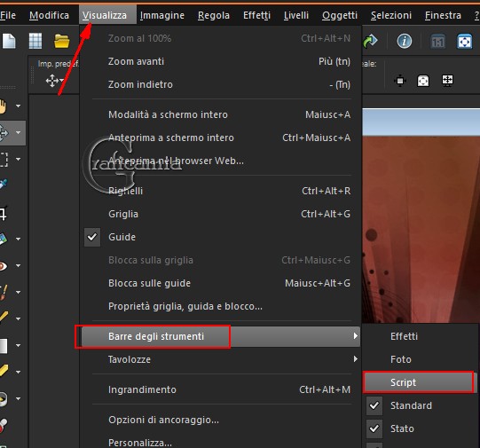Choose Personalizza

pos(220,442)
